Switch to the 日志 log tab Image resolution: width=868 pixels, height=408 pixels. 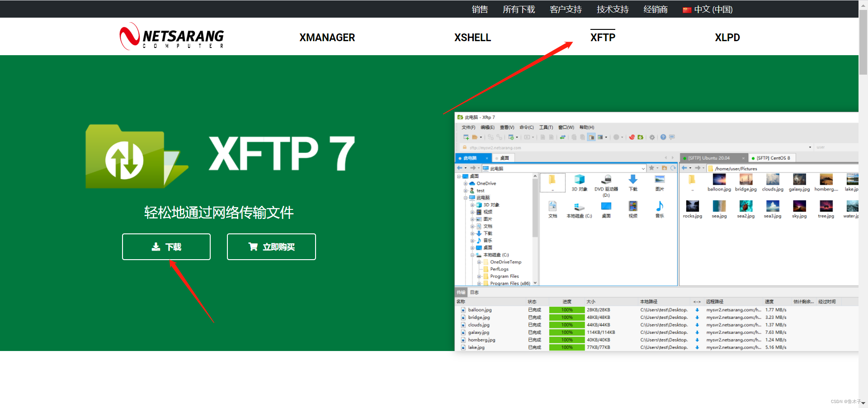pos(474,292)
